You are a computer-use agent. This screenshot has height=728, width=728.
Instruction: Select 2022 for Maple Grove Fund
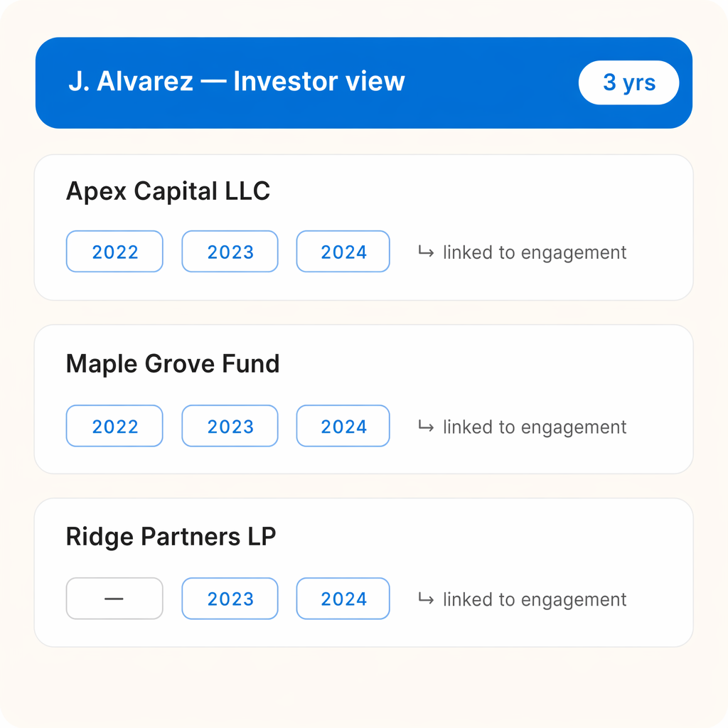pyautogui.click(x=114, y=427)
